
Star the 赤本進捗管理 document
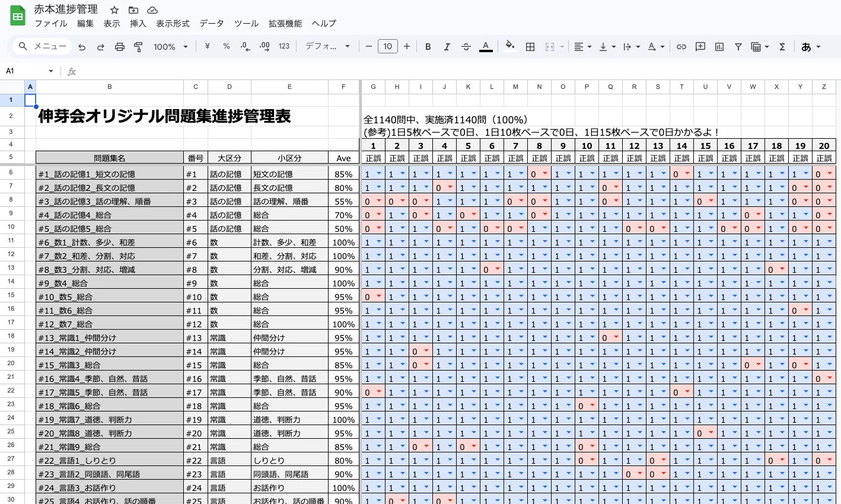tap(114, 10)
